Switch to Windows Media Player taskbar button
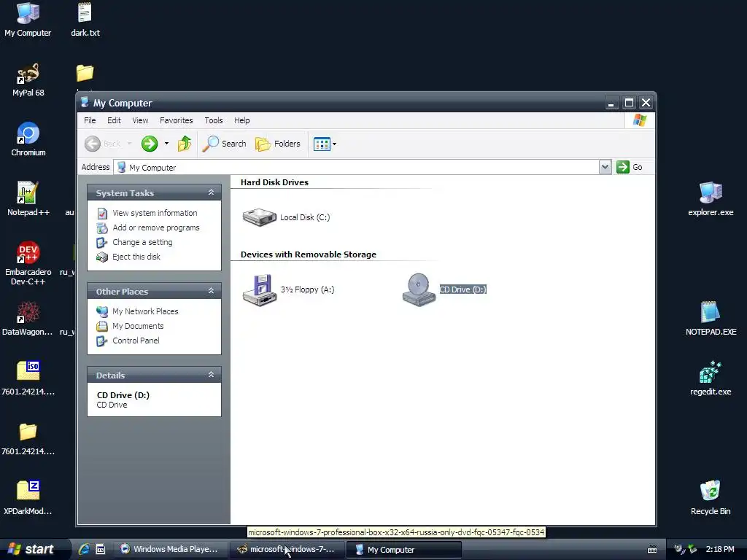The height and width of the screenshot is (560, 747). [x=169, y=550]
